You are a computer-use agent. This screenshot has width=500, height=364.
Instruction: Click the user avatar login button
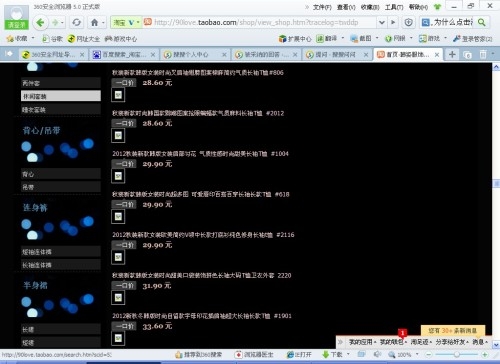(x=16, y=17)
